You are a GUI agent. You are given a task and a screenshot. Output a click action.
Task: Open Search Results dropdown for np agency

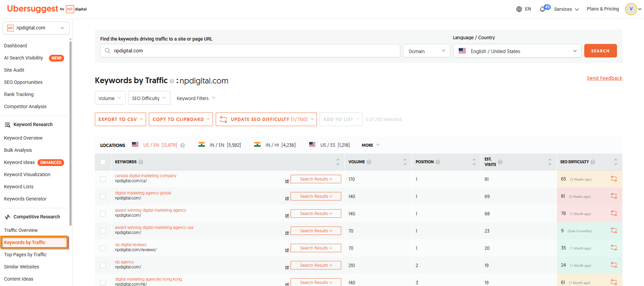(316, 265)
